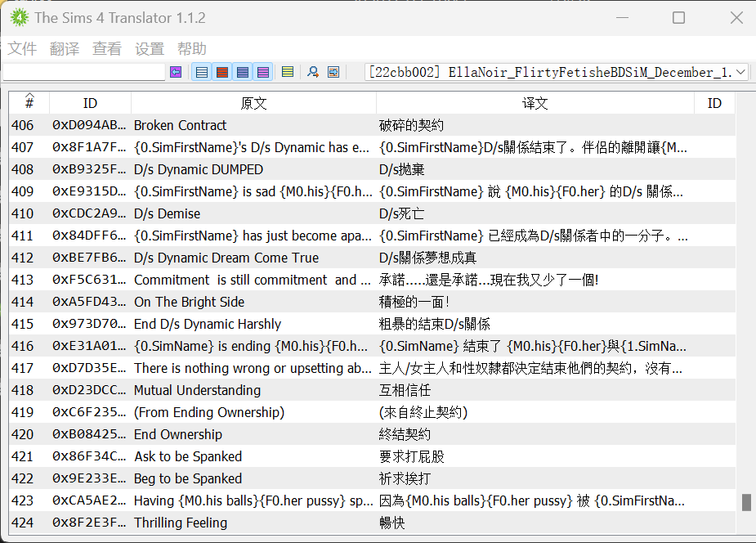Select row On The Bright Side
756x543 pixels.
click(372, 302)
